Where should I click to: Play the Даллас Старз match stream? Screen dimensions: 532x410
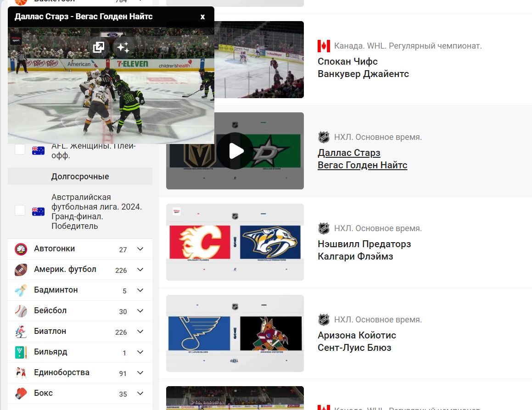(x=235, y=151)
